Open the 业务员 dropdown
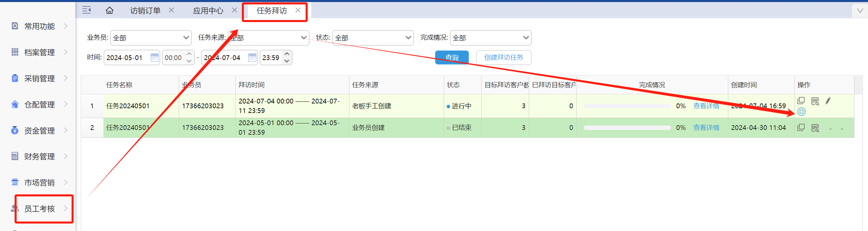Screen dimensions: 868x231 (151, 38)
